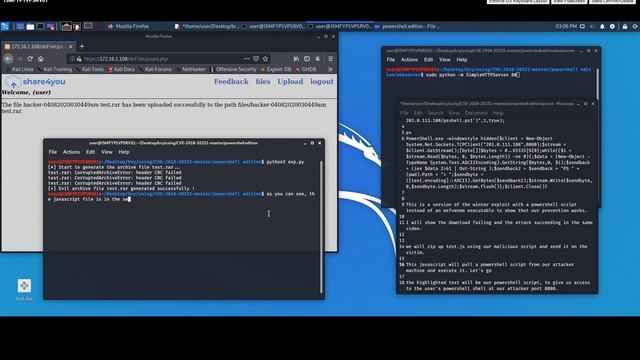Click the share4you logo on the page
Viewport: 640px width, 360px height.
35,82
